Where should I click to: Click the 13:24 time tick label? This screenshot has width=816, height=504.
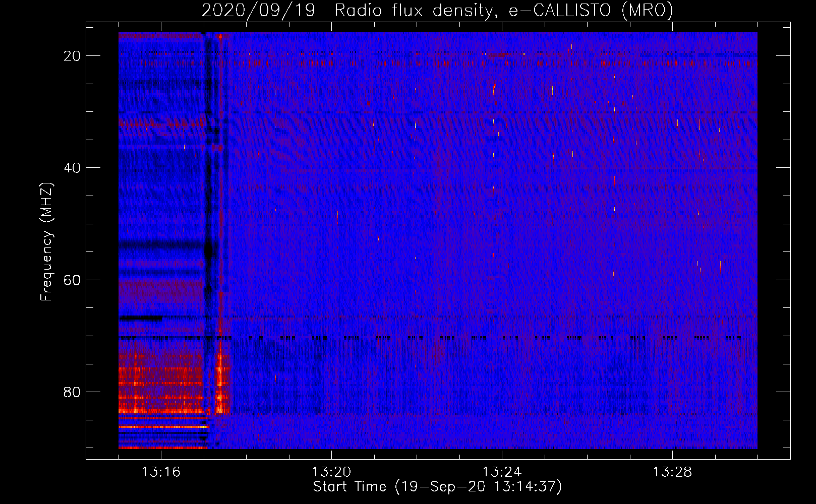click(502, 472)
